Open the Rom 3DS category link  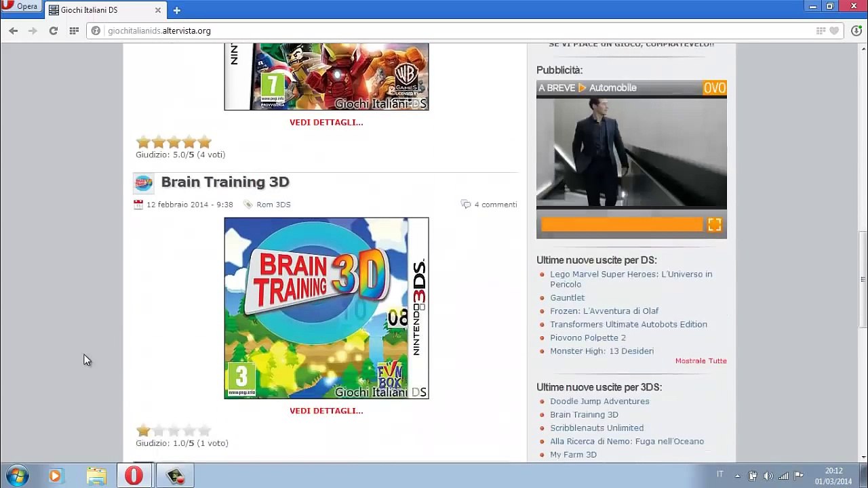tap(273, 204)
